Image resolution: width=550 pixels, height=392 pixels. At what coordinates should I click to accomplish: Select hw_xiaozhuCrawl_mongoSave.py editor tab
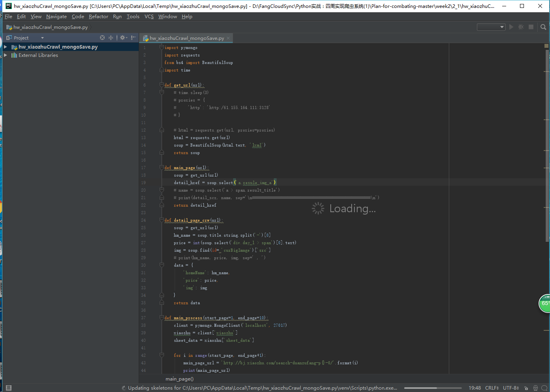(186, 38)
